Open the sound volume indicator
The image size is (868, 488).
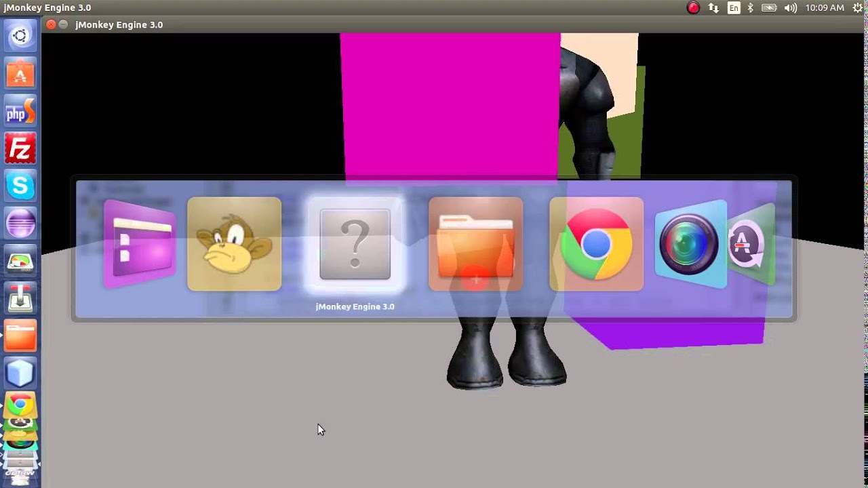tap(791, 8)
